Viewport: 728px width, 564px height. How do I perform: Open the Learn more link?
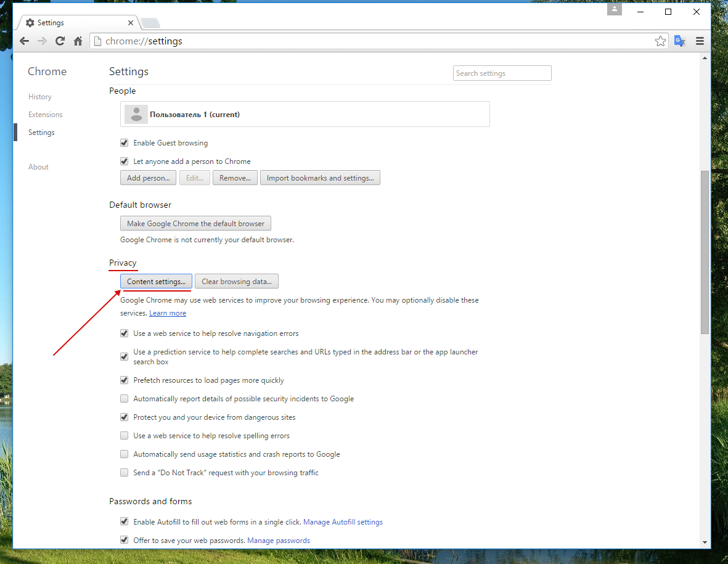click(x=168, y=313)
